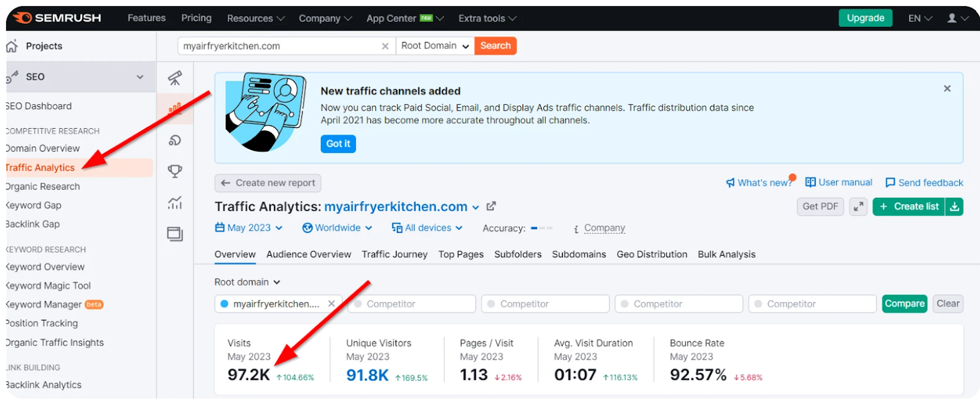Open the dropdown arrow beside domain title
Viewport: 980px width, 405px height.
(x=475, y=207)
